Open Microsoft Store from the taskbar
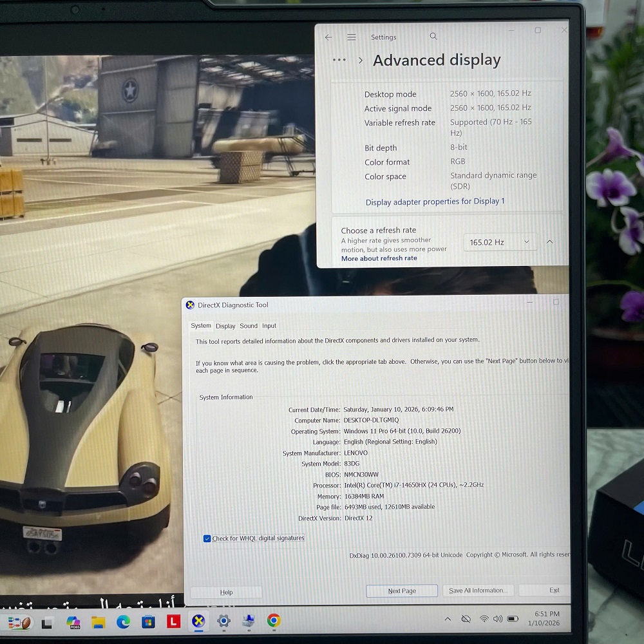 point(148,622)
